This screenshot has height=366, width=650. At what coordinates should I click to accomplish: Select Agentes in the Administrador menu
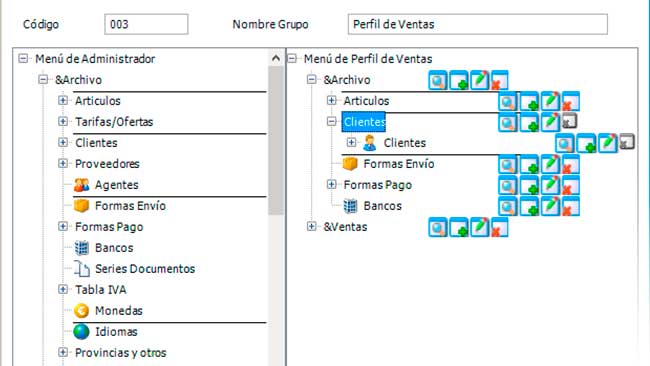116,185
